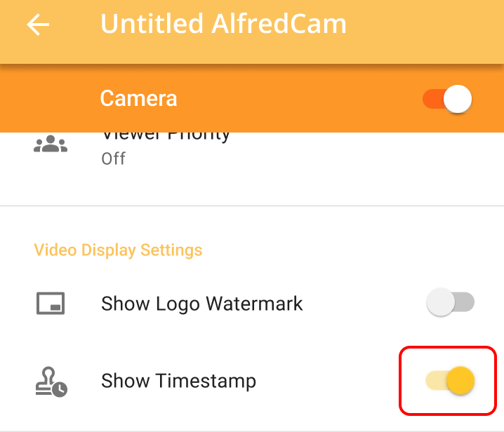Click the Viewer Priority people icon
Image resolution: width=504 pixels, height=432 pixels.
coord(51,144)
